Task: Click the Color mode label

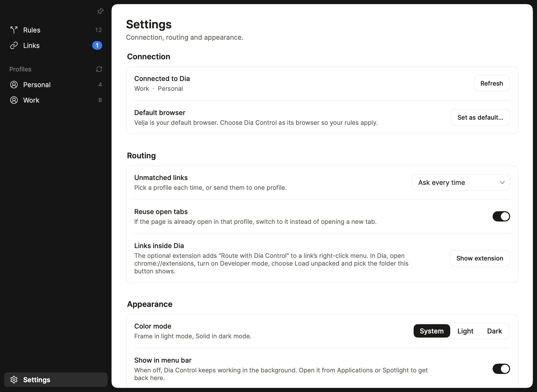Action: click(153, 326)
